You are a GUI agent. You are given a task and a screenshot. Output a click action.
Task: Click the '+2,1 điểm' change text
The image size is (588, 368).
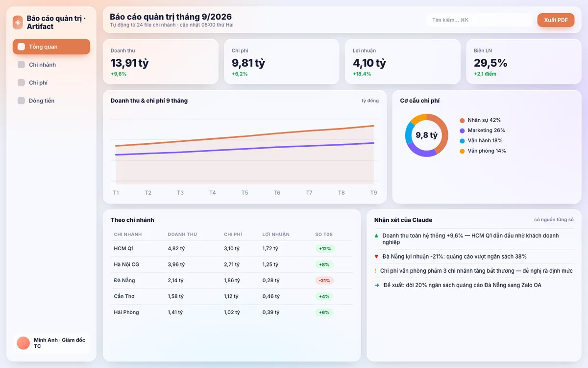pos(485,74)
